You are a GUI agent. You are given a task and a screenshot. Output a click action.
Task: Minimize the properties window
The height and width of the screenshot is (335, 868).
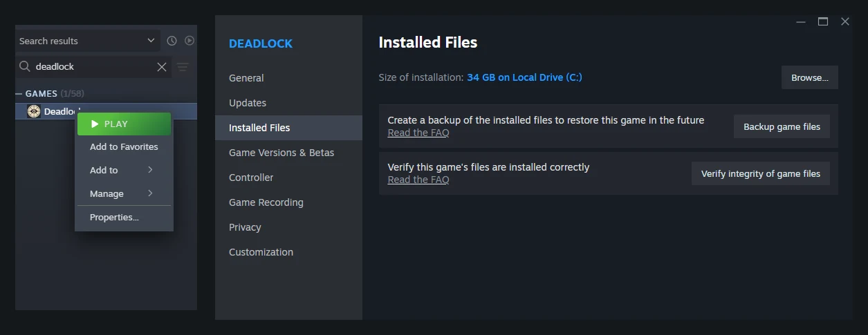tap(801, 21)
